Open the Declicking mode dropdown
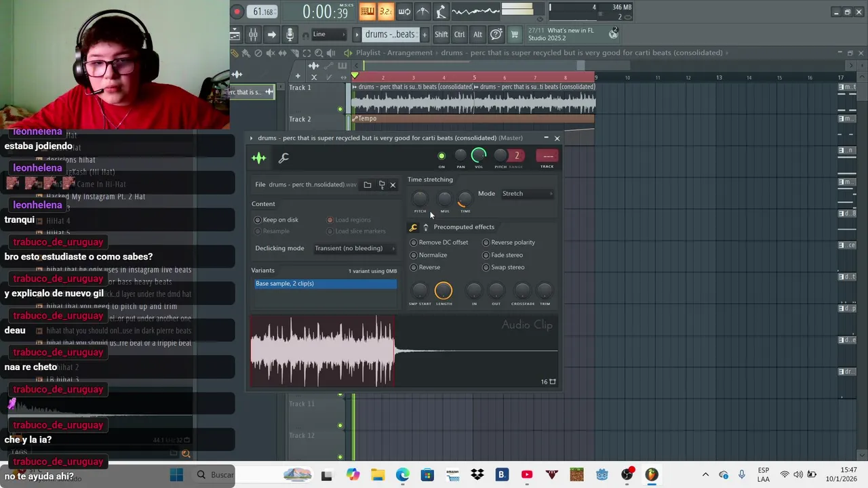Viewport: 868px width, 488px height. coord(355,249)
